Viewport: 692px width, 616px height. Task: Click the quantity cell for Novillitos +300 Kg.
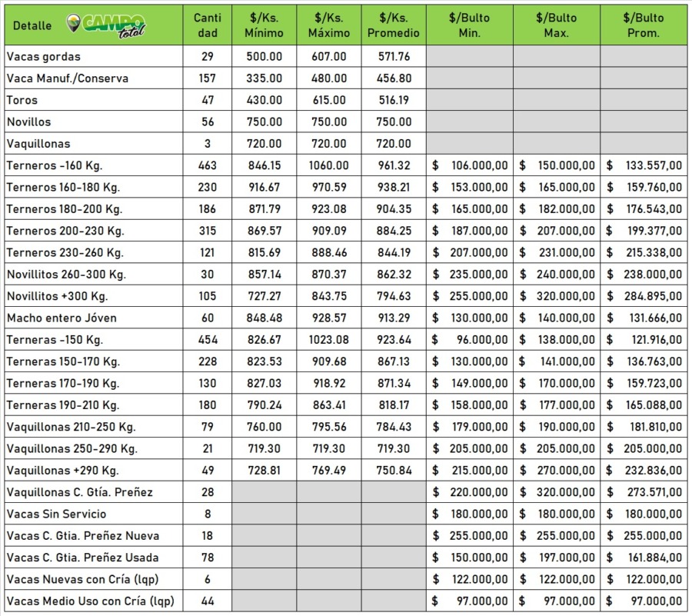coord(208,296)
